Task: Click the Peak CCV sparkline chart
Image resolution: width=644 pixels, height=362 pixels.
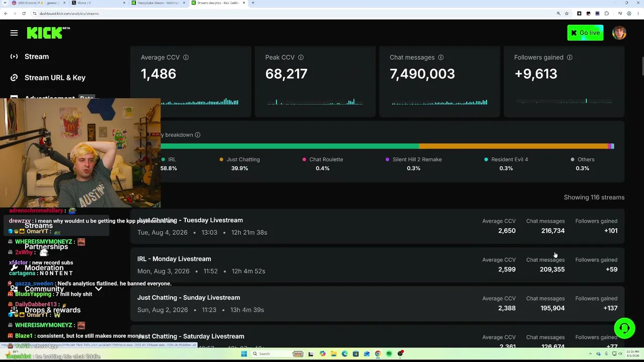Action: pos(315,102)
